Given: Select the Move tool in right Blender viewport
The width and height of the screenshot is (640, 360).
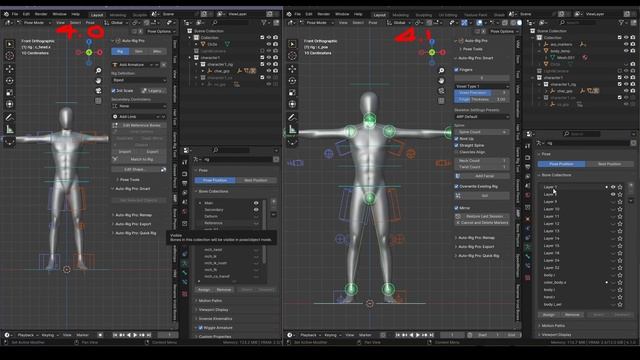Looking at the screenshot, I should pos(292,69).
